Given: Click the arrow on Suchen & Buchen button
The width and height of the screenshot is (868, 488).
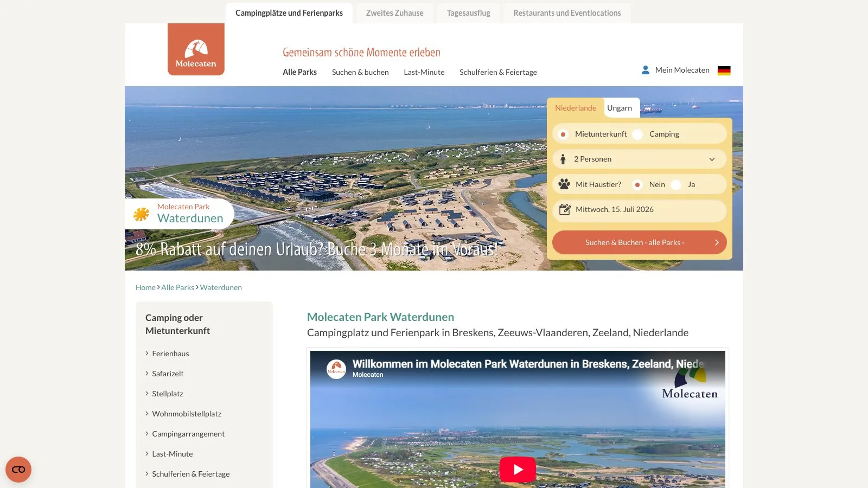Looking at the screenshot, I should 717,242.
